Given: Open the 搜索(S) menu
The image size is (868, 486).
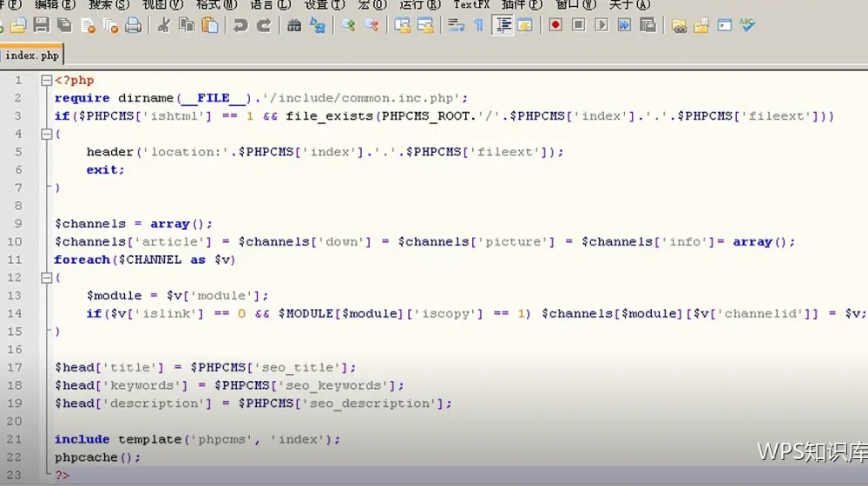Looking at the screenshot, I should (109, 5).
